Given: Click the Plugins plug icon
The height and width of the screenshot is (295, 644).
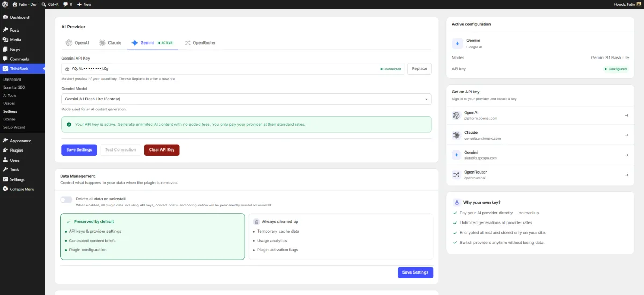Looking at the screenshot, I should coord(5,150).
